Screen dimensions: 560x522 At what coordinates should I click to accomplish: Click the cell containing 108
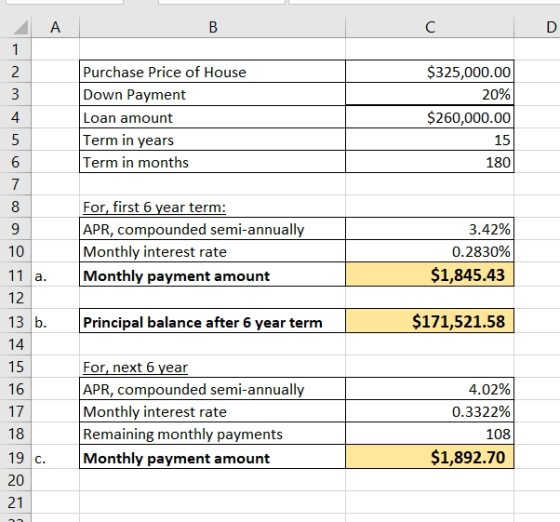click(430, 434)
